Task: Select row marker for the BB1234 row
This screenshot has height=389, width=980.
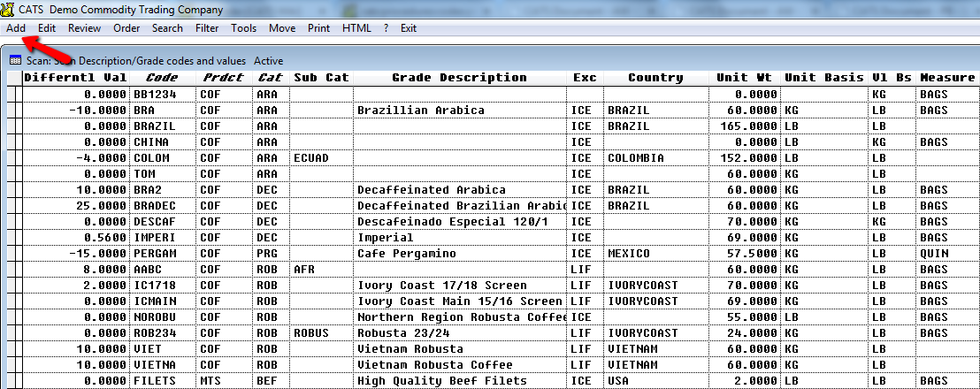Action: click(x=14, y=95)
